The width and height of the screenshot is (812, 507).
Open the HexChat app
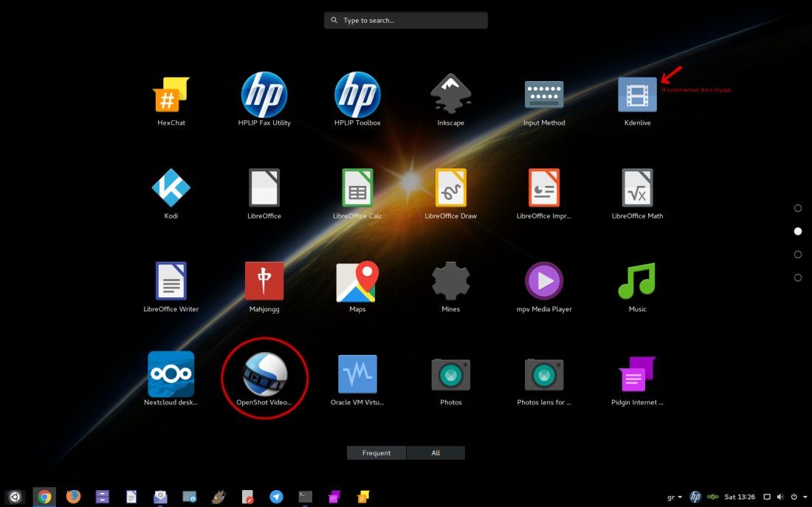171,95
